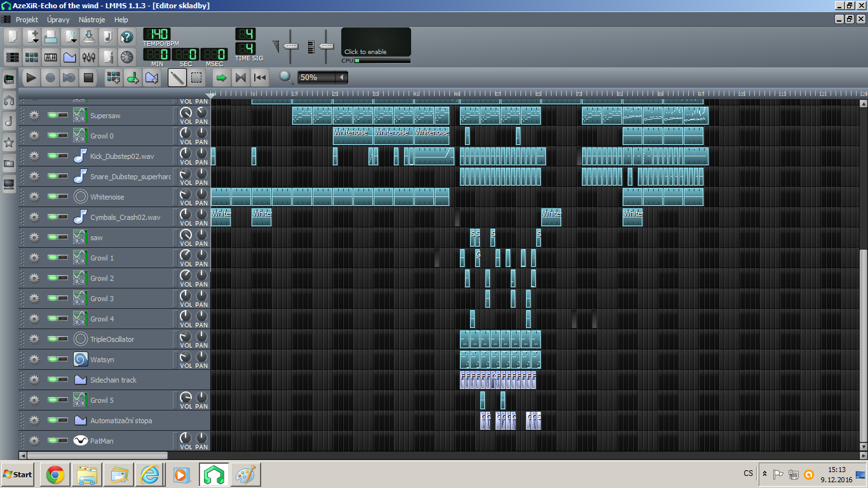This screenshot has width=868, height=488.
Task: Open the Nástroje menu
Action: coord(92,20)
